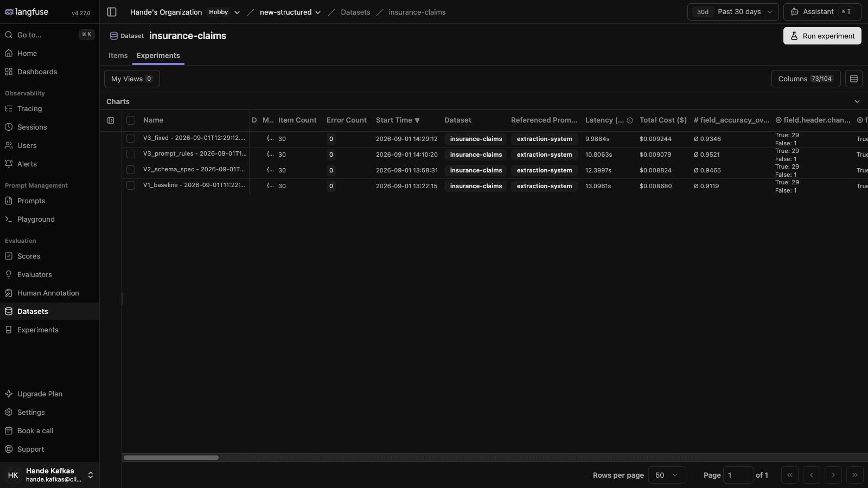868x488 pixels.
Task: Open the V1_baseline experiment
Action: (194, 185)
